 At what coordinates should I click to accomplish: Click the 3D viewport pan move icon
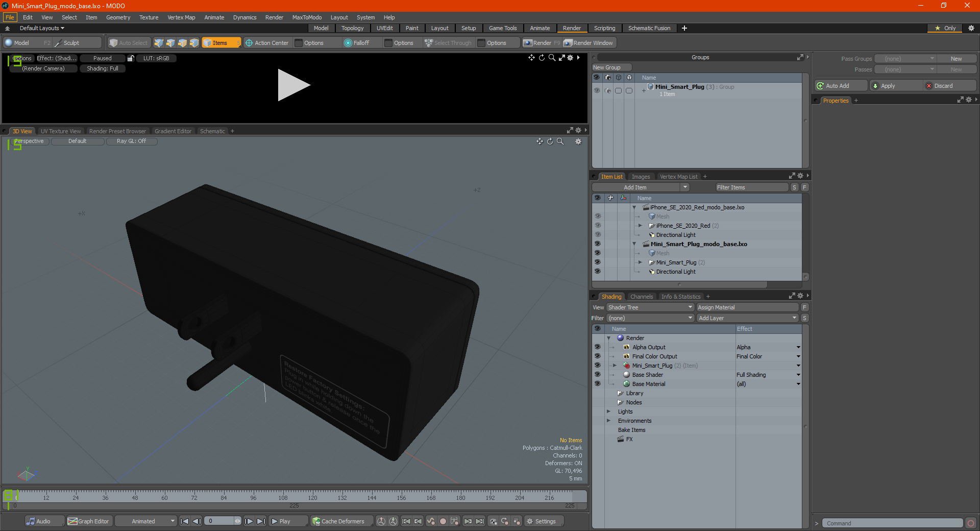click(x=540, y=141)
